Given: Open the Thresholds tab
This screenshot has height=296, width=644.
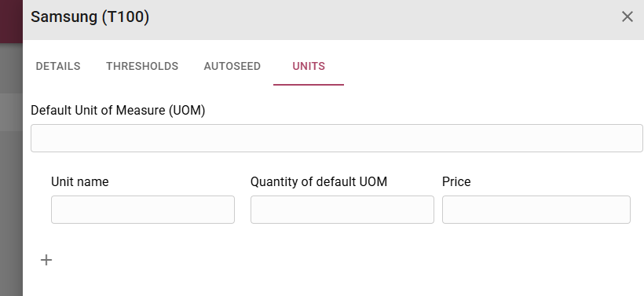Looking at the screenshot, I should pos(142,66).
